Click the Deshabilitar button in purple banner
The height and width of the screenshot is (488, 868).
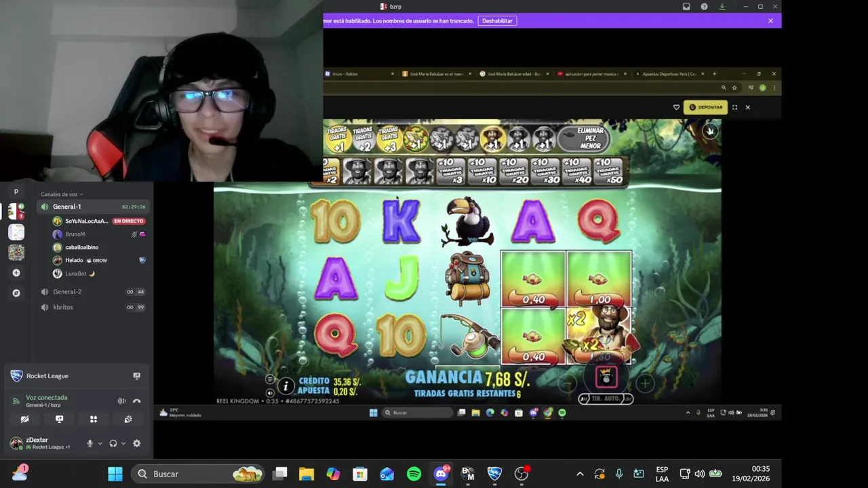click(x=497, y=21)
